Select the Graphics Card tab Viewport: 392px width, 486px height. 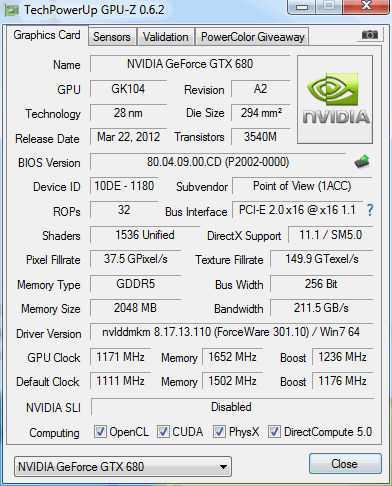[47, 35]
